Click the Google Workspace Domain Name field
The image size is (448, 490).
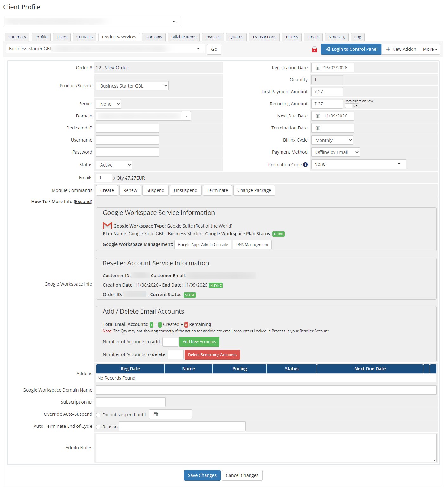(x=266, y=390)
